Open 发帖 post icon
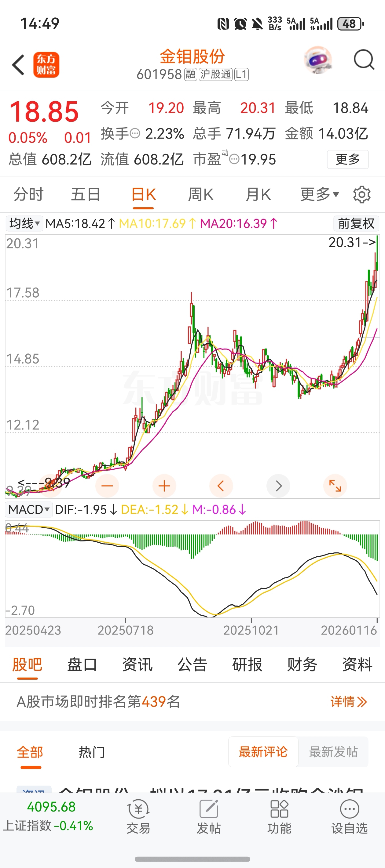Screen dimensions: 385x868 click(208, 816)
